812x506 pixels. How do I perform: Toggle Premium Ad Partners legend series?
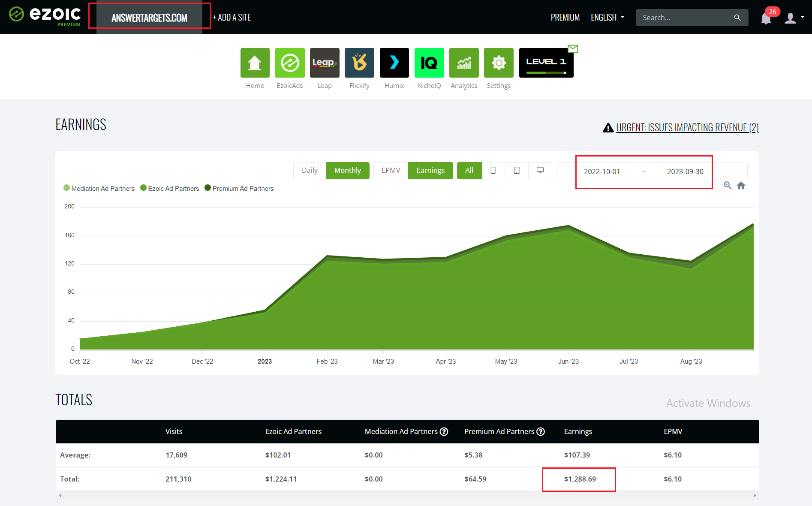(239, 188)
